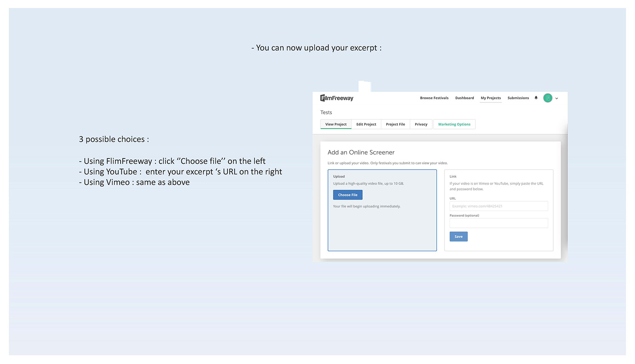
Task: Select the Project File tab
Action: click(395, 124)
